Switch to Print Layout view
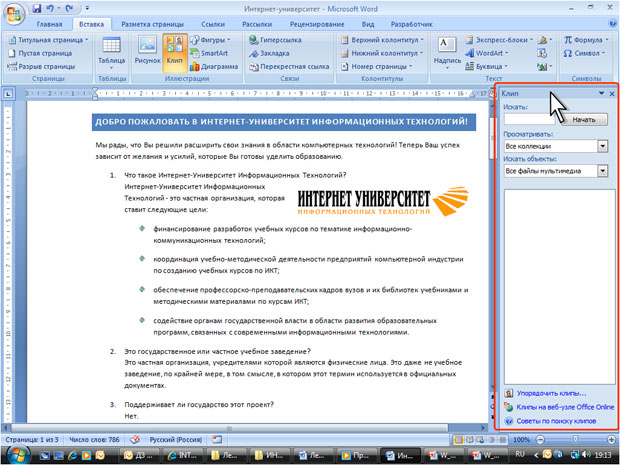This screenshot has height=465, width=620. 458,439
